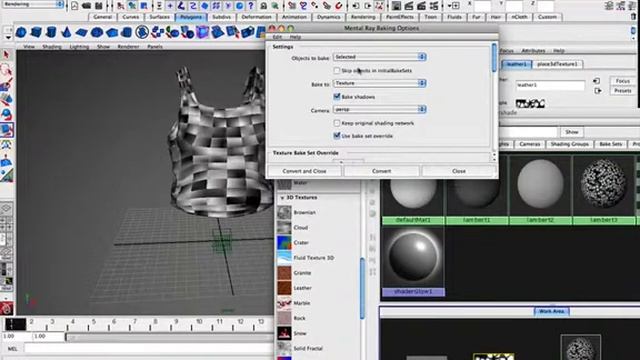Click the snap to curves icon

point(303,6)
